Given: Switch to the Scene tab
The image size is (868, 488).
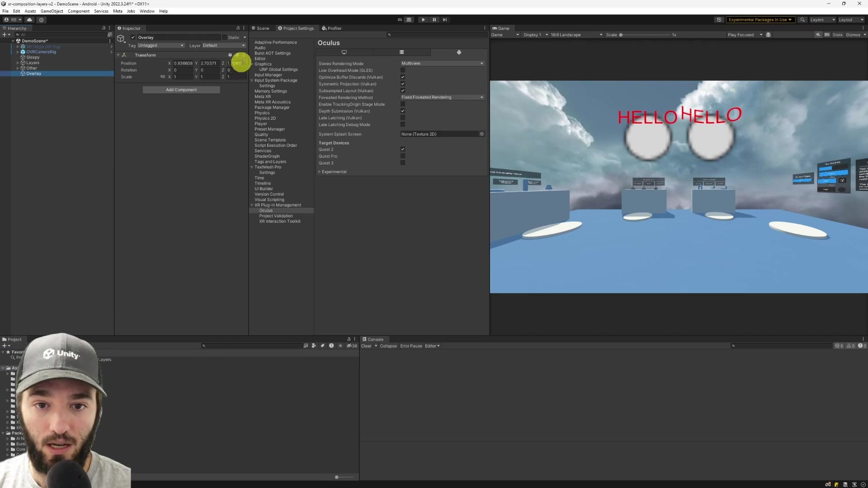Looking at the screenshot, I should pos(263,28).
